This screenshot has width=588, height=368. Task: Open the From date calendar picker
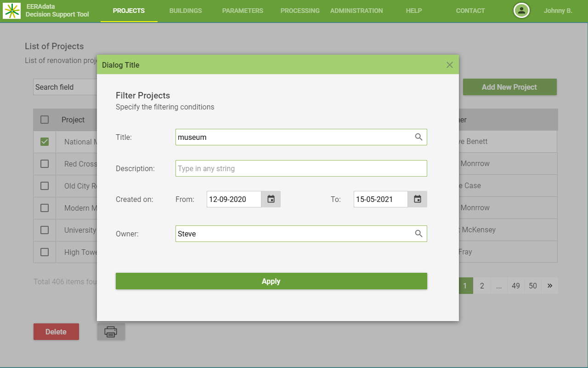[x=271, y=199]
